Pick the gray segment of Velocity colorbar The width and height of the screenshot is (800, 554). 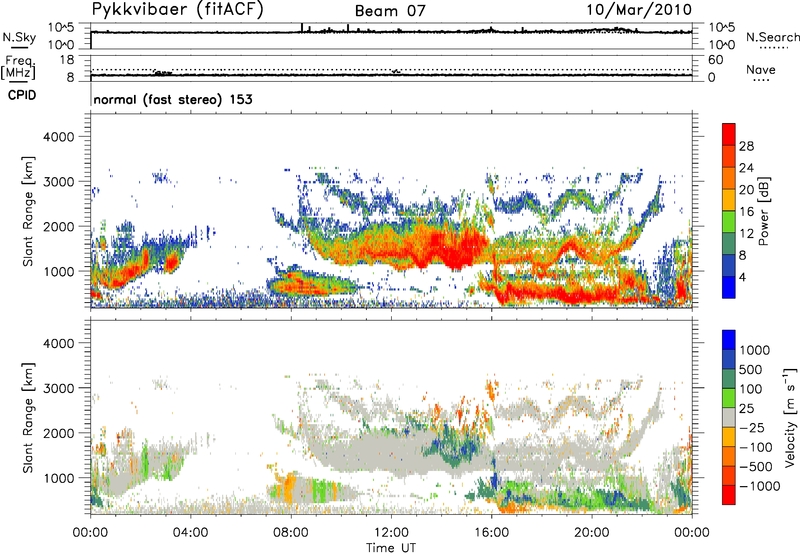click(x=729, y=417)
